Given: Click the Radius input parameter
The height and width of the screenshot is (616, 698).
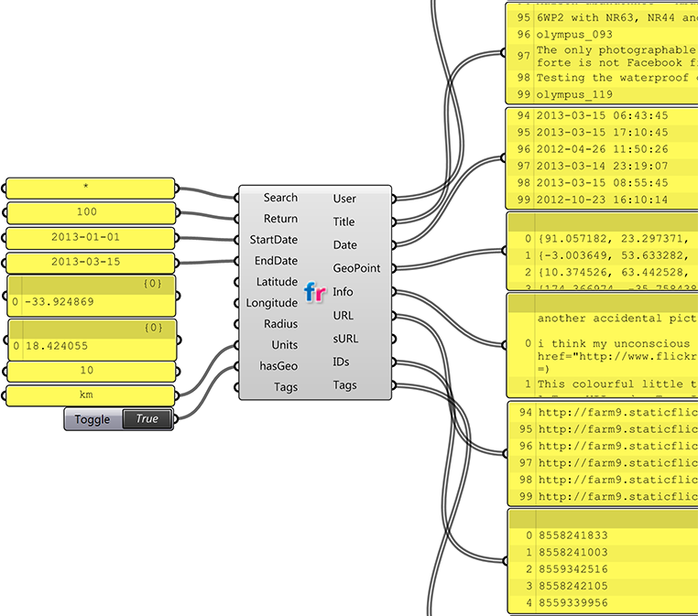Looking at the screenshot, I should coord(280,324).
